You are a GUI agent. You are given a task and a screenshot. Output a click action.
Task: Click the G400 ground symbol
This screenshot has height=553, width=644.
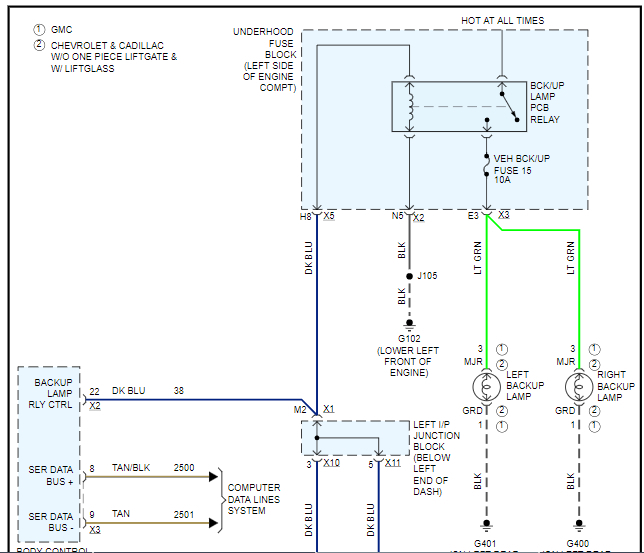[579, 525]
